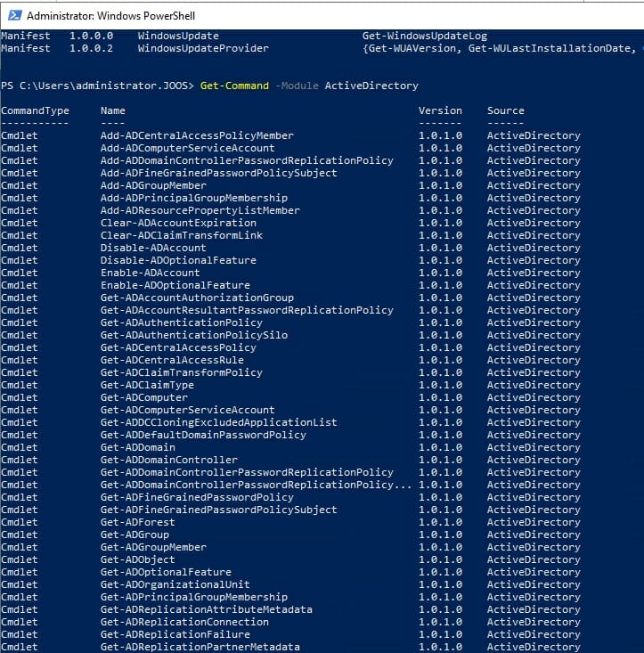
Task: Click Get-ADReplicationFailure cmdlet name
Action: point(175,634)
